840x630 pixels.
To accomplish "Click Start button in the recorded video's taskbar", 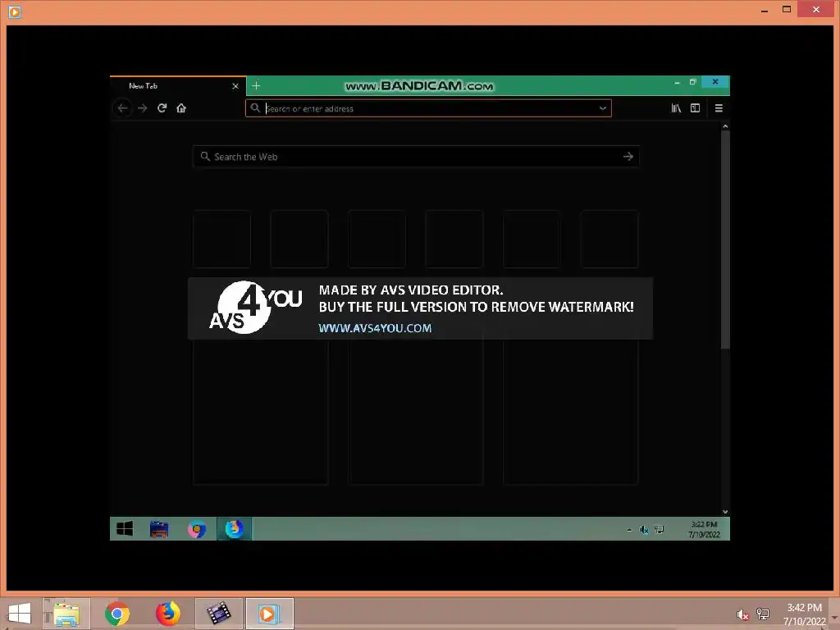I will (125, 529).
